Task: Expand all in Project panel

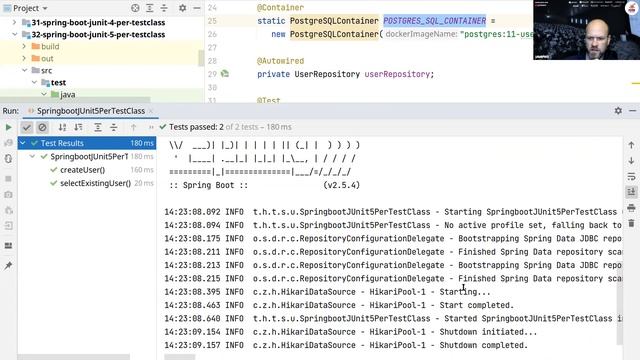Action: click(x=150, y=8)
